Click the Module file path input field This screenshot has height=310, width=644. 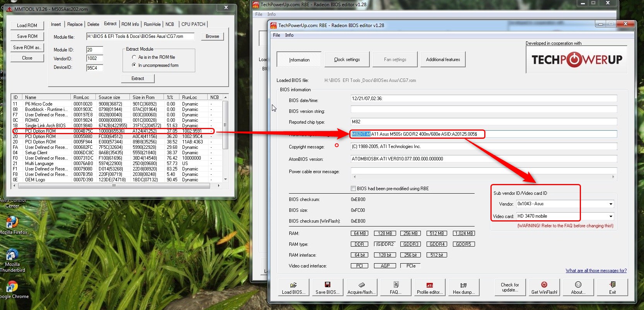(140, 36)
